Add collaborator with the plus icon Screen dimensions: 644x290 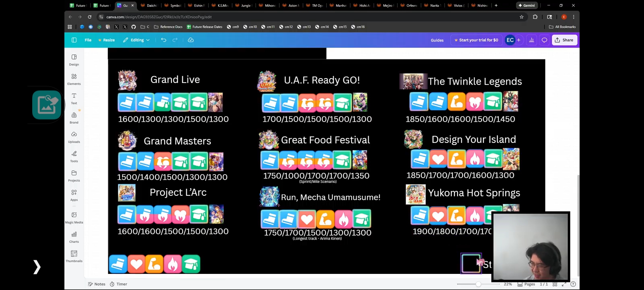pyautogui.click(x=519, y=40)
